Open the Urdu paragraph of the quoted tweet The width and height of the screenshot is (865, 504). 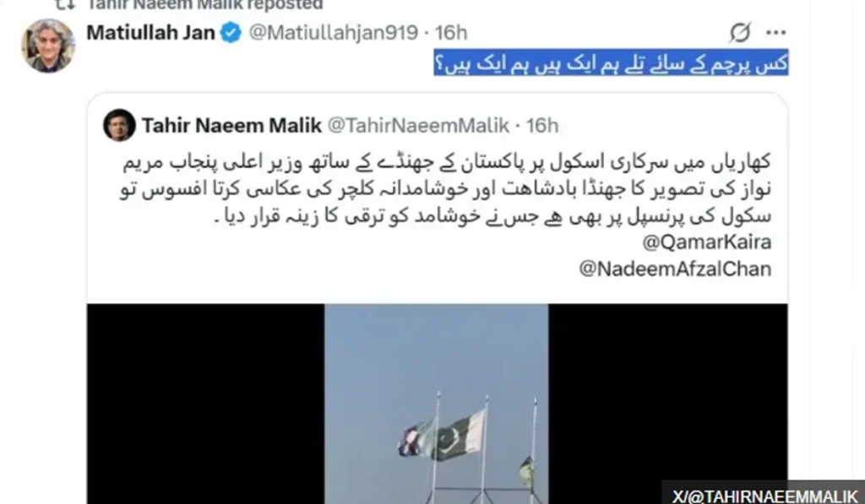coord(446,189)
